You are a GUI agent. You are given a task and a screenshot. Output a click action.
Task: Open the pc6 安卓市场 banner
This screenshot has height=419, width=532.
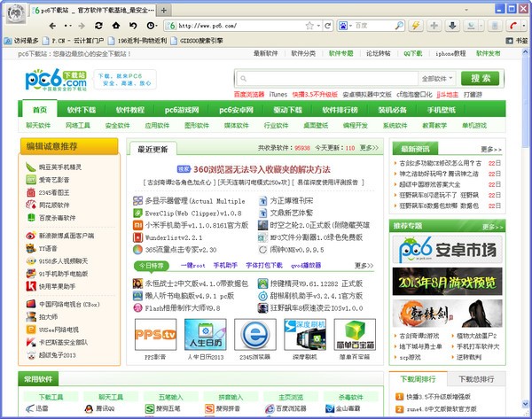point(447,250)
